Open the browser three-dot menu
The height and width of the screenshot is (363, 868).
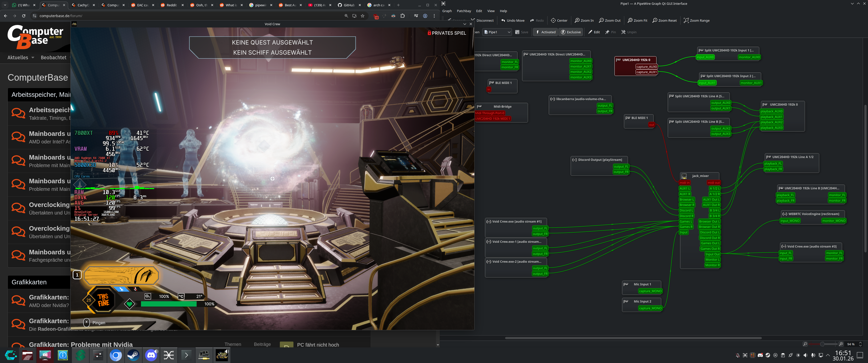tap(434, 16)
